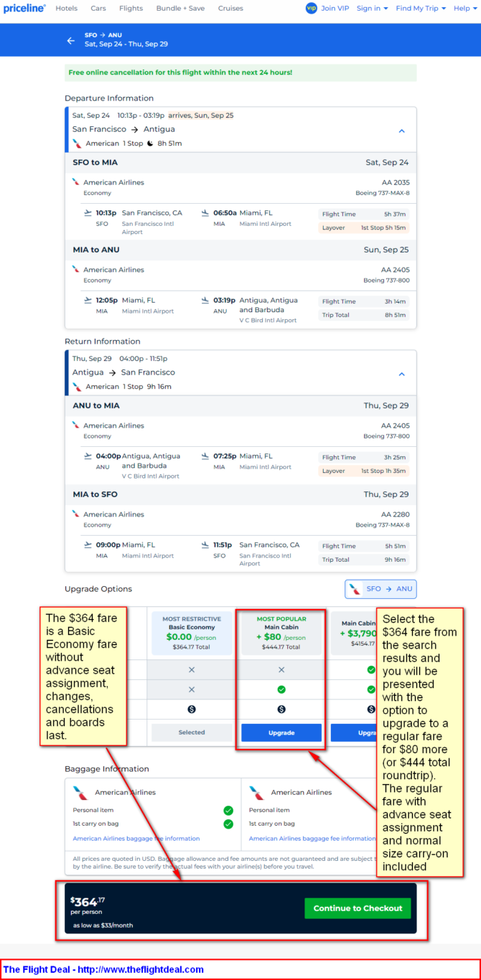The width and height of the screenshot is (481, 980).
Task: Collapse the Antigua to San Francisco return details
Action: (x=402, y=374)
